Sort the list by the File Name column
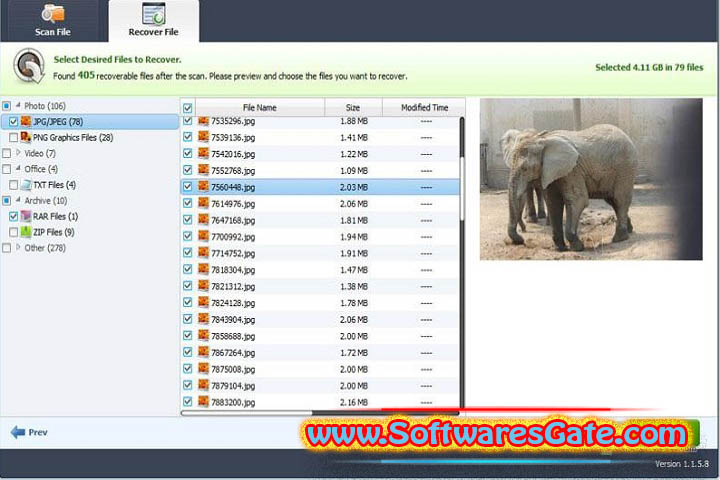The height and width of the screenshot is (480, 720). coord(260,107)
